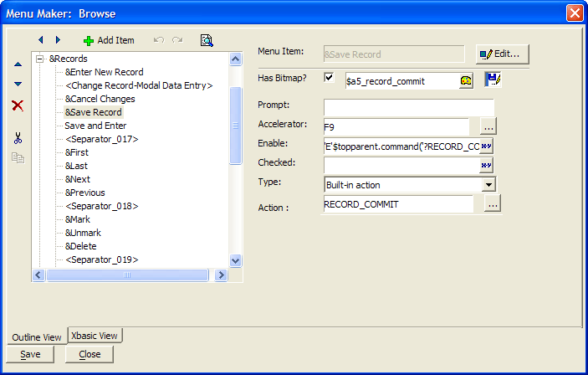Click the tree vertical scrollbar thumb
Screen dimensions: 588x375
click(x=236, y=126)
